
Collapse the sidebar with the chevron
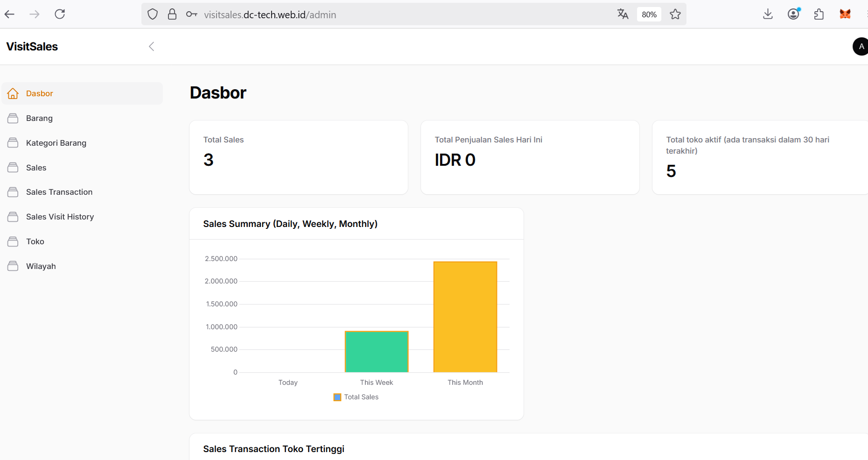pos(151,46)
